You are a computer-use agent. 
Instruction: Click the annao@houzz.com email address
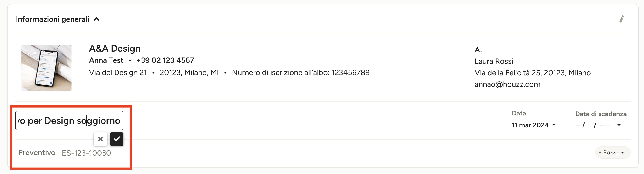(507, 84)
